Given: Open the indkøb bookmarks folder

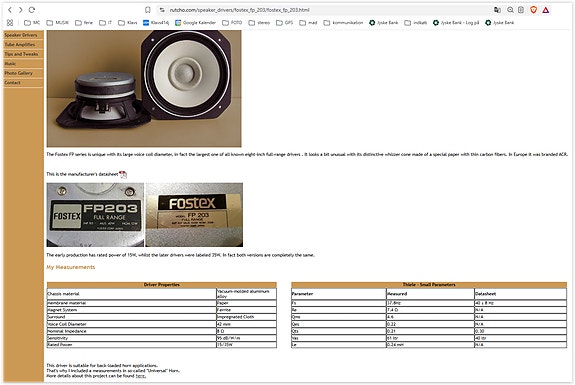Looking at the screenshot, I should coord(416,23).
